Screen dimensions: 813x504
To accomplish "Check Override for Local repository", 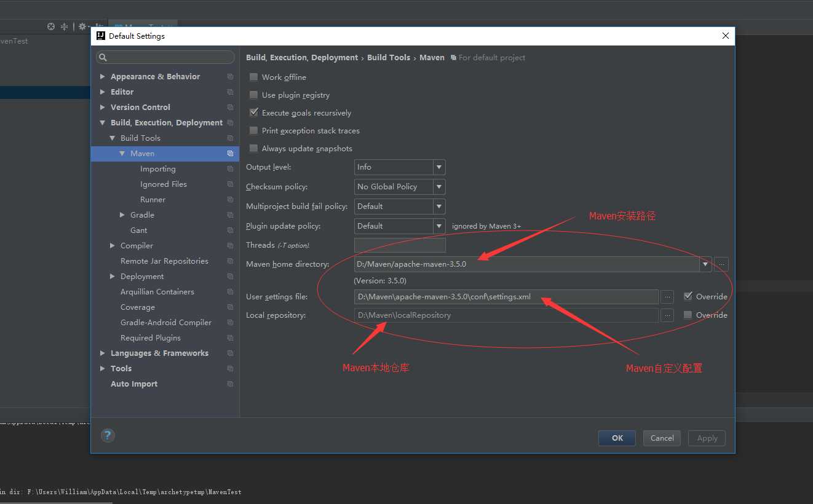I will [x=688, y=315].
